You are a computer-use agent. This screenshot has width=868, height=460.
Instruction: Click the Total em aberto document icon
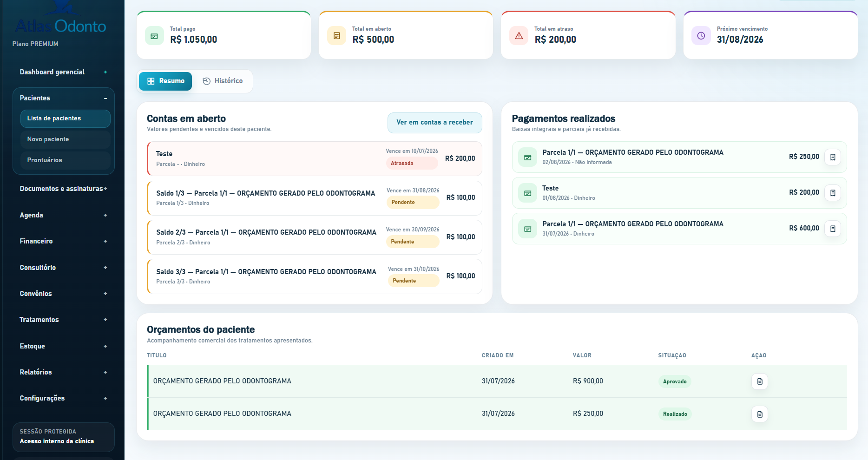coord(336,36)
